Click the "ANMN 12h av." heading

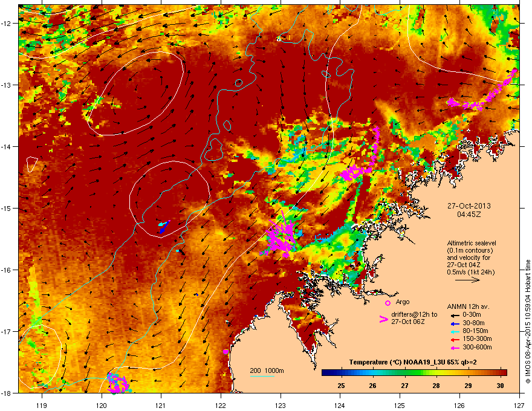click(468, 306)
